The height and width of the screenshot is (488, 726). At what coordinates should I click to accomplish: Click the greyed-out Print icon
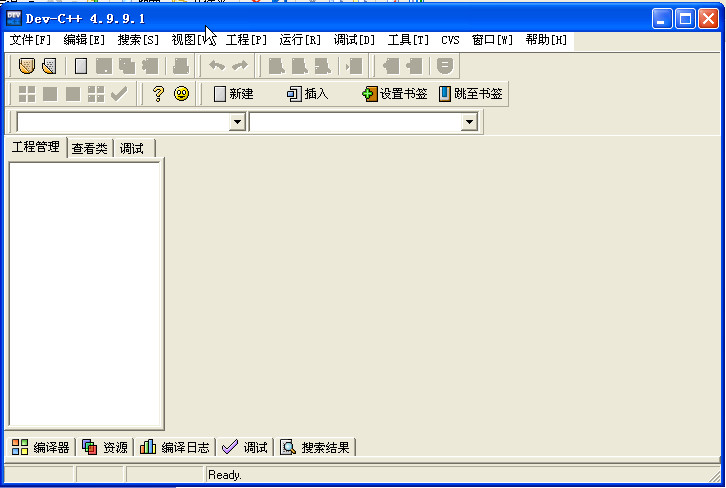point(181,66)
